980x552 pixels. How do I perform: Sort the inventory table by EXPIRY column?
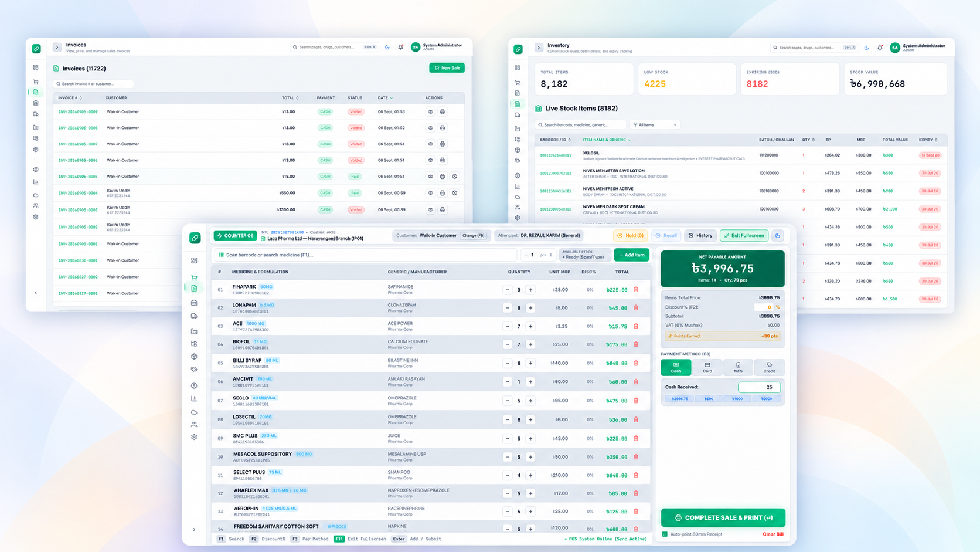(x=928, y=140)
